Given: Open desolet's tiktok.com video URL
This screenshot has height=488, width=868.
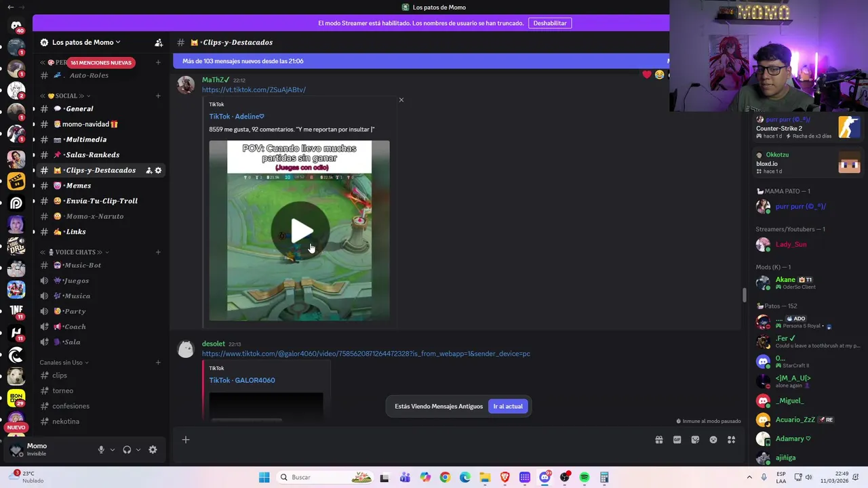Looking at the screenshot, I should (366, 354).
